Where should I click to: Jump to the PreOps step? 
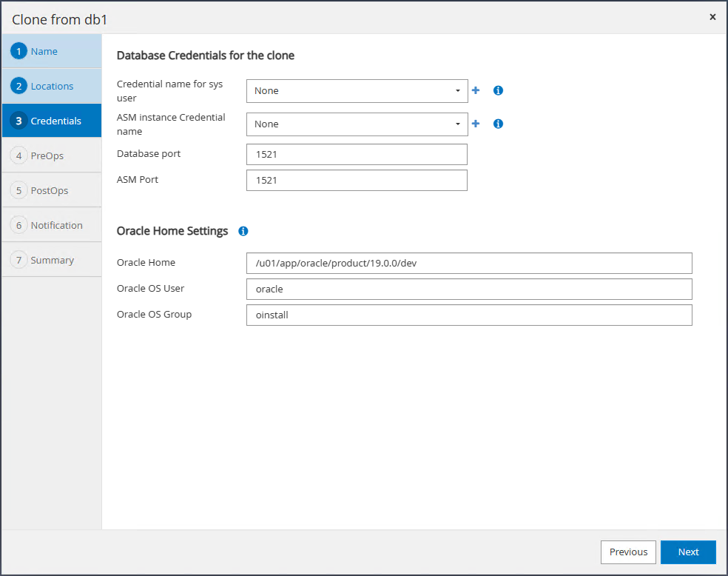coord(51,155)
